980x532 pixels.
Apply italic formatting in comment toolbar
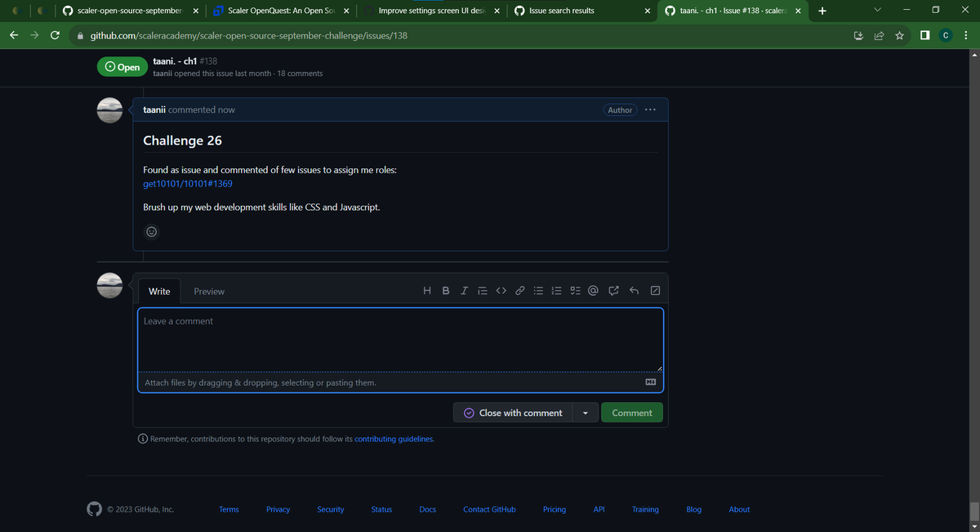click(x=464, y=291)
